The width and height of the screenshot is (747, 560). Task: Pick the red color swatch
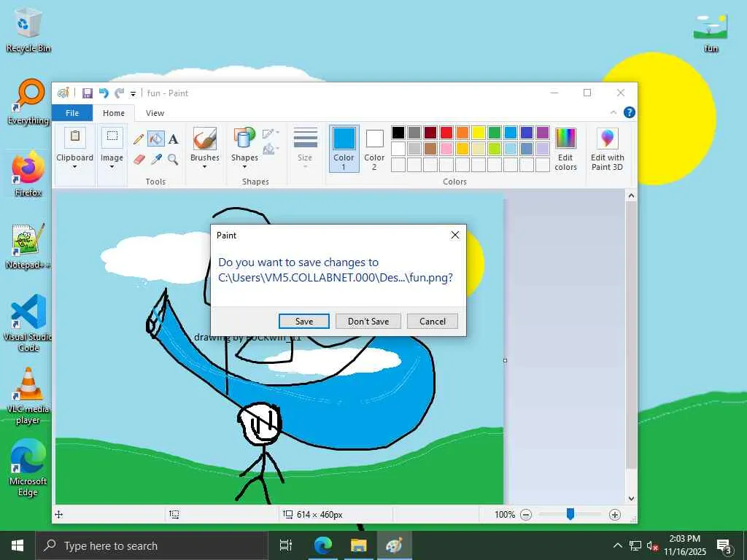pos(446,133)
